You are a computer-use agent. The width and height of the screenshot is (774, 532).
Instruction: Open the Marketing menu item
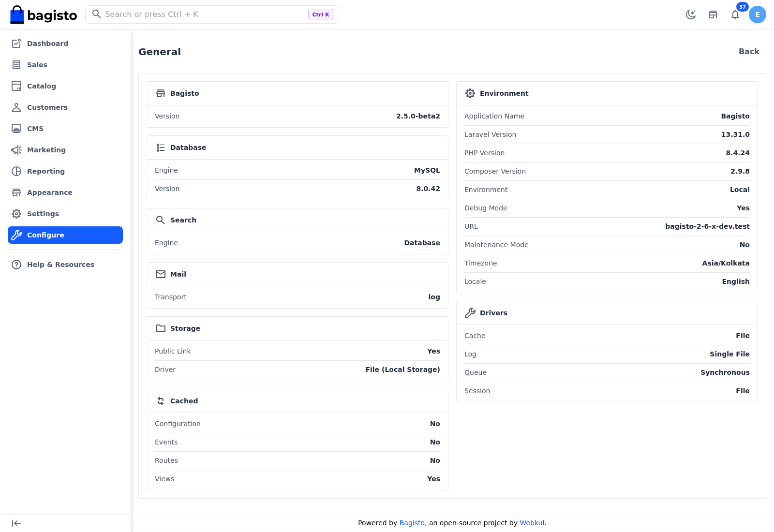[x=65, y=150]
